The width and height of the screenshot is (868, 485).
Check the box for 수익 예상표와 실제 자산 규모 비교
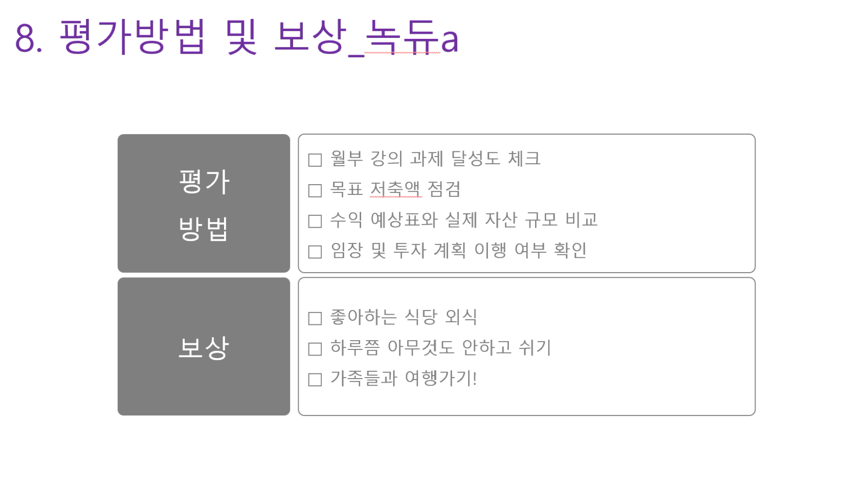(x=315, y=221)
